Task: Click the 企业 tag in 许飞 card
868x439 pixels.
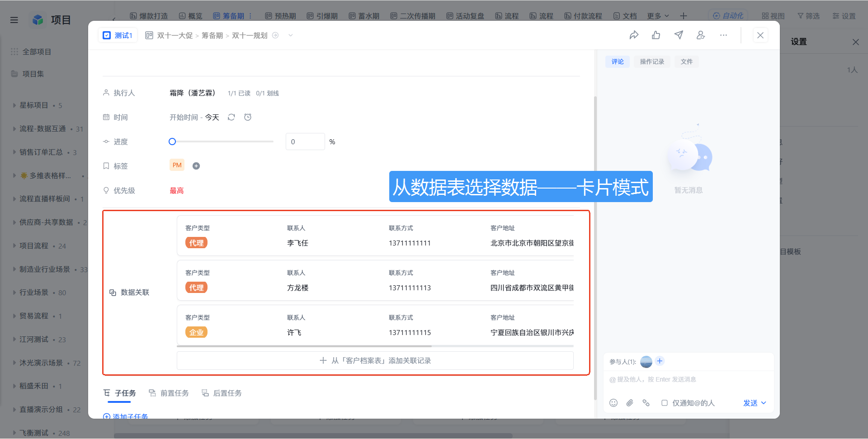Action: pos(196,332)
